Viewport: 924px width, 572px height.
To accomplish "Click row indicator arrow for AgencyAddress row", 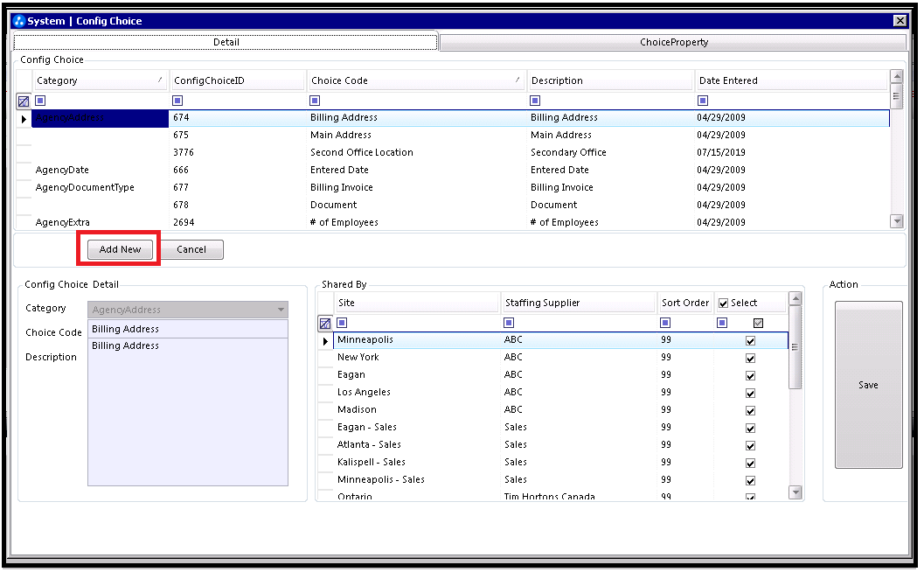I will 24,119.
